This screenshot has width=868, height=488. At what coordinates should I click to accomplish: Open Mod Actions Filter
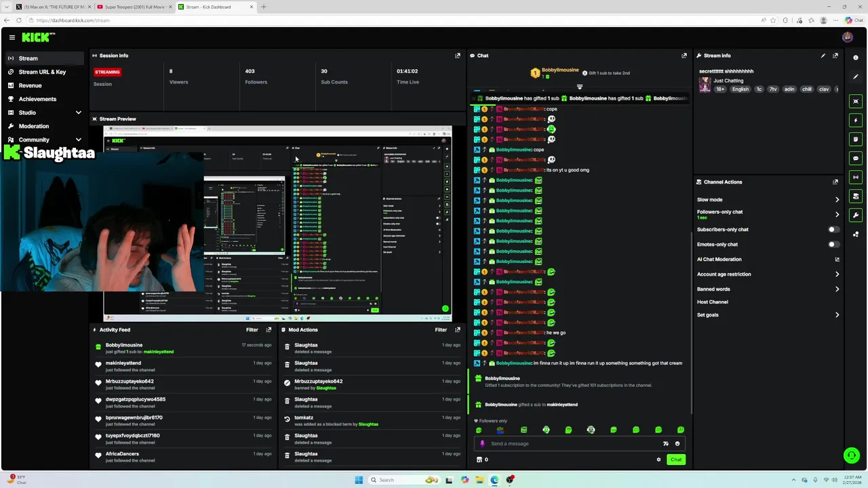coord(441,329)
